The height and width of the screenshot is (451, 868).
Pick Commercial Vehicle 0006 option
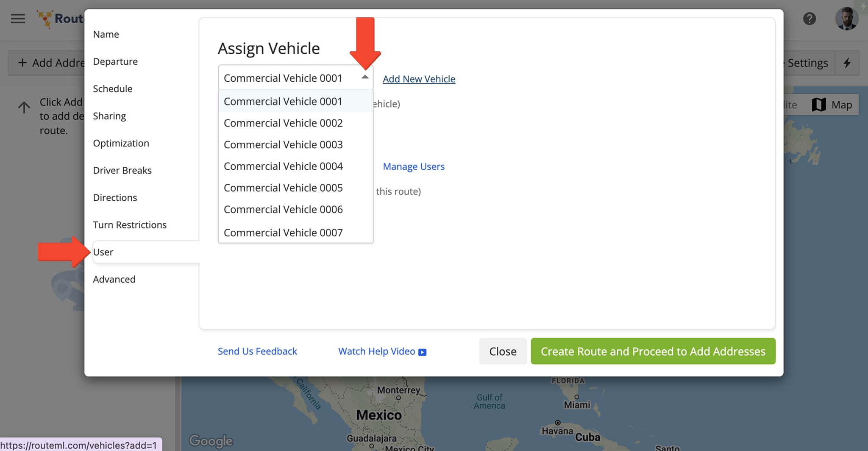(295, 209)
